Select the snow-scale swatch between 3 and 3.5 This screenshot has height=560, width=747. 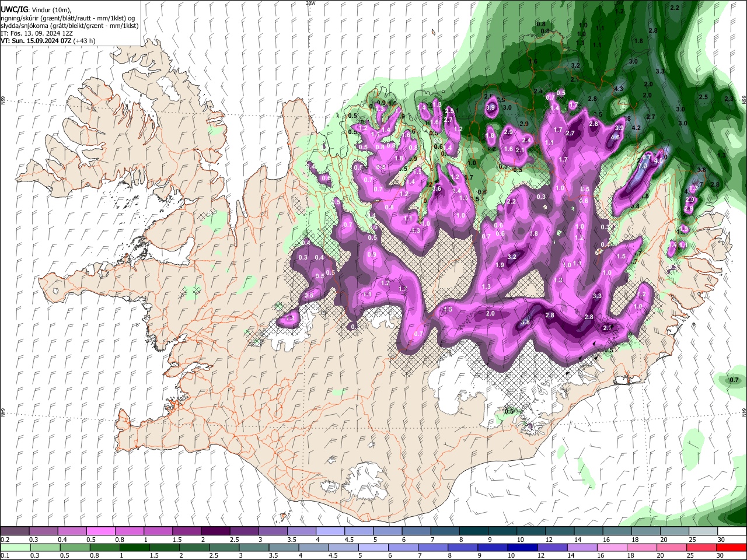pyautogui.click(x=273, y=531)
